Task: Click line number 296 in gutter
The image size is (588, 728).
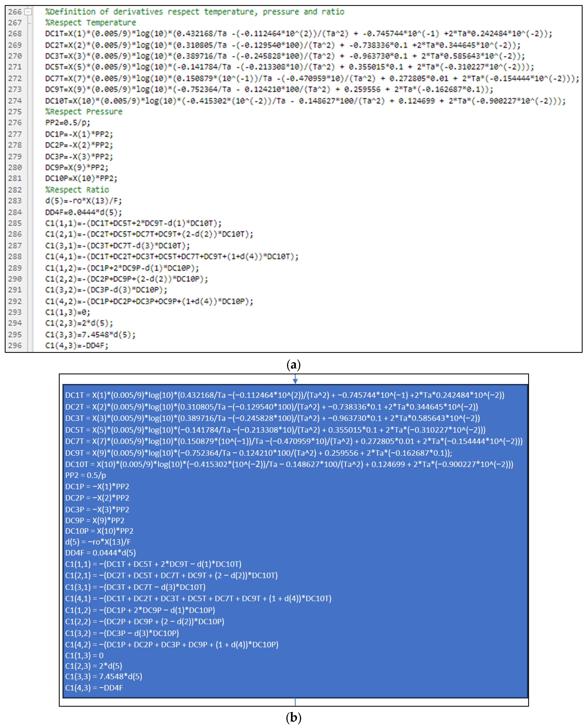Action: click(x=15, y=346)
